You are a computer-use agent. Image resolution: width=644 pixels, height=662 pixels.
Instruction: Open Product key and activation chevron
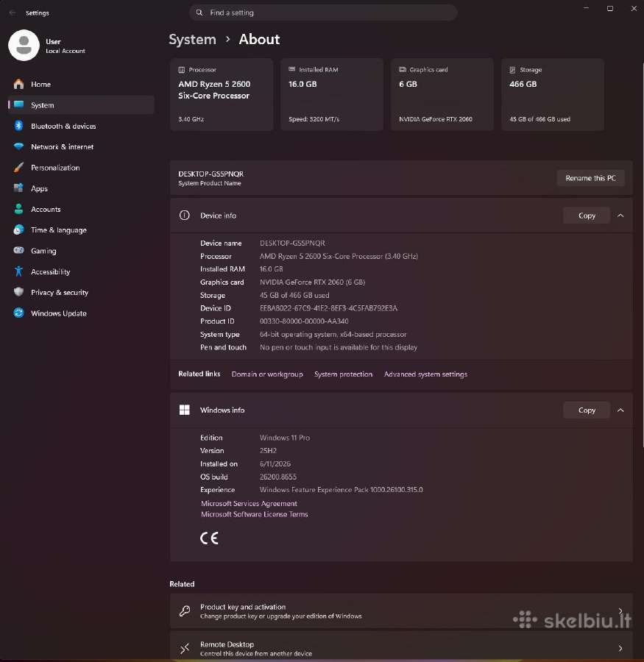[x=620, y=611]
